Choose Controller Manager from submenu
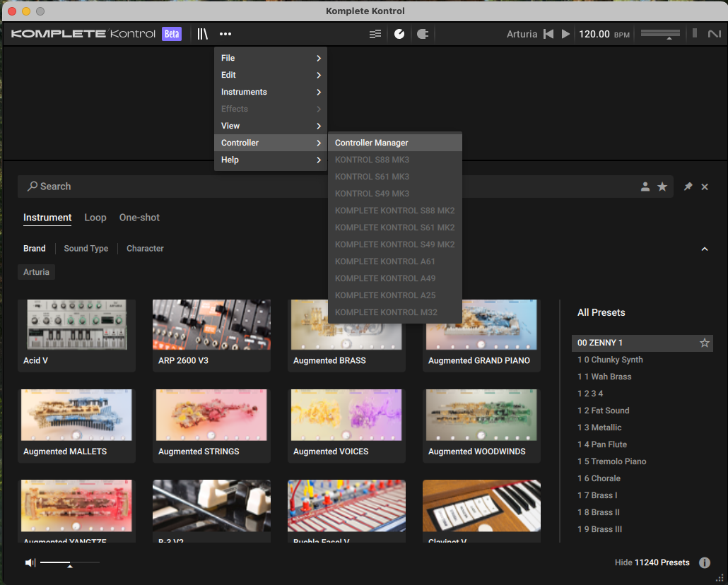The height and width of the screenshot is (585, 728). pos(394,143)
